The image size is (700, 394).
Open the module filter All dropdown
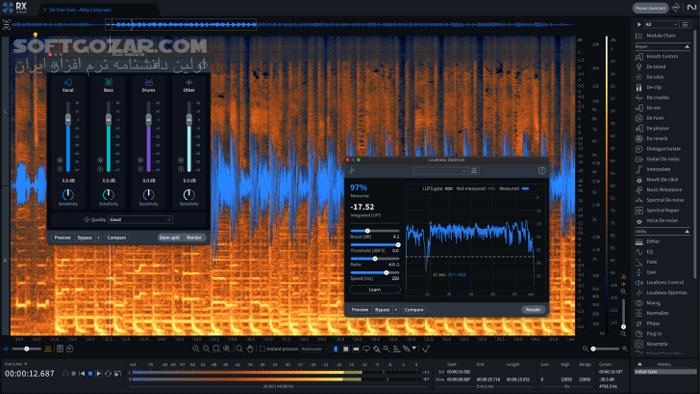click(662, 25)
